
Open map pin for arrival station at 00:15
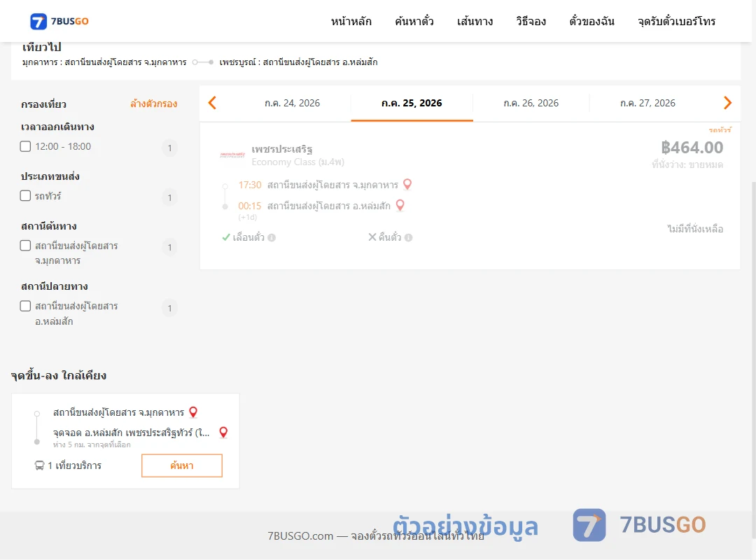400,206
